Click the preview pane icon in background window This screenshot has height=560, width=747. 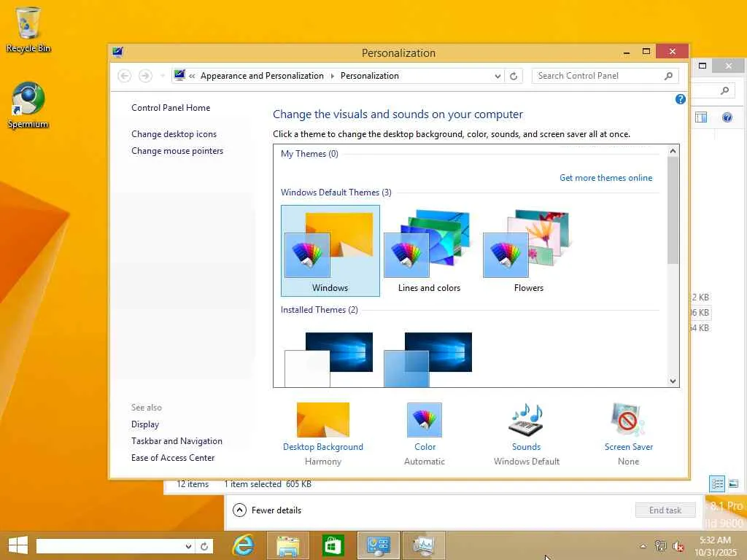tap(701, 117)
